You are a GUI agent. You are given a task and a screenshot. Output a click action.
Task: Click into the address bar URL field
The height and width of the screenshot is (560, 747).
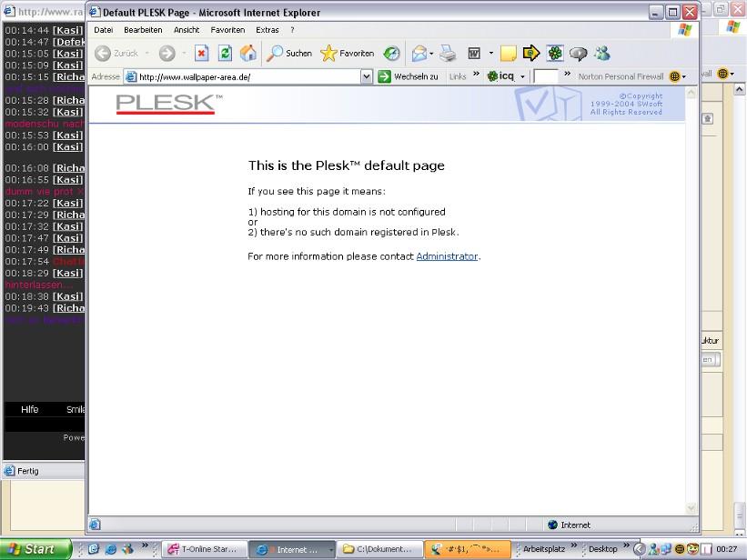(x=246, y=77)
